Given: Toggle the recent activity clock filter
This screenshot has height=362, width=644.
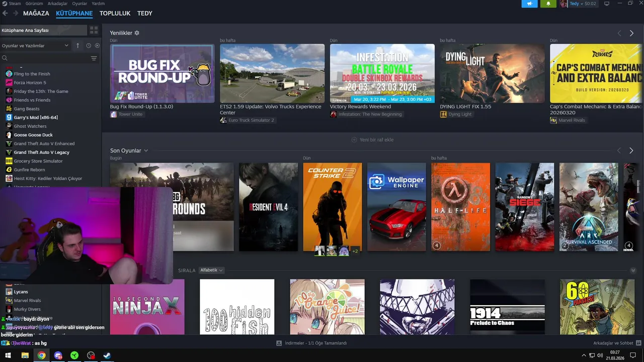Looking at the screenshot, I should coord(89,46).
